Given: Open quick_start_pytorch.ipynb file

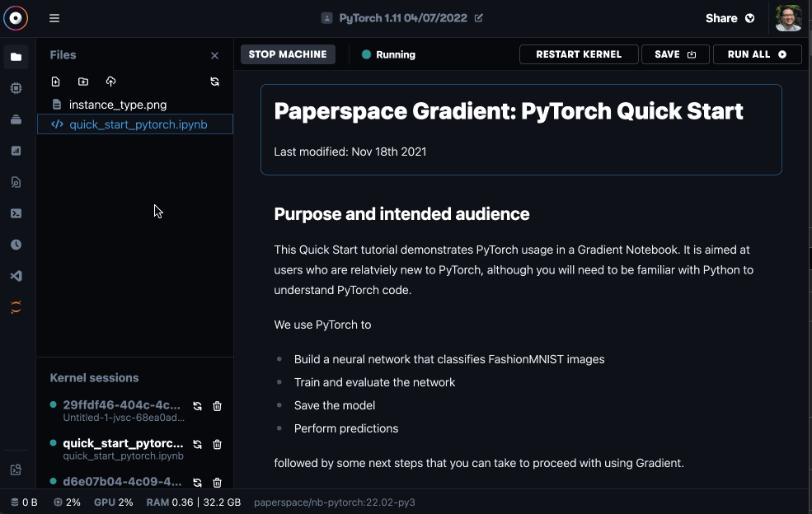Looking at the screenshot, I should 135,124.
